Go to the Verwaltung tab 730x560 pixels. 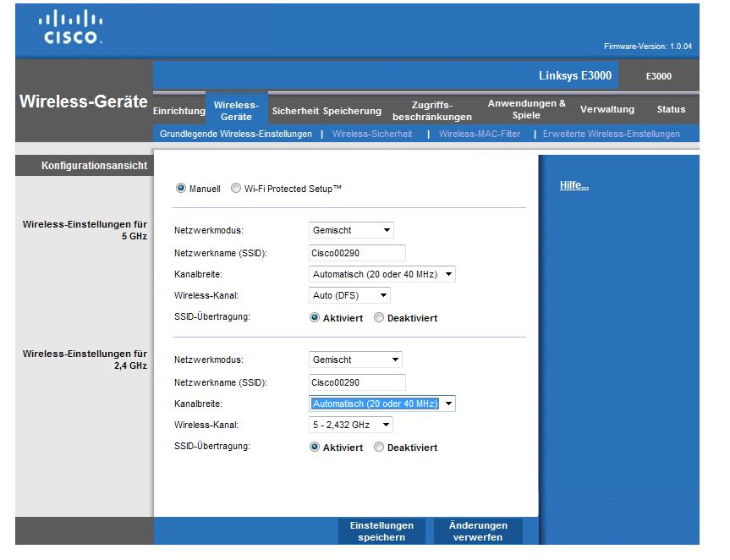click(607, 109)
